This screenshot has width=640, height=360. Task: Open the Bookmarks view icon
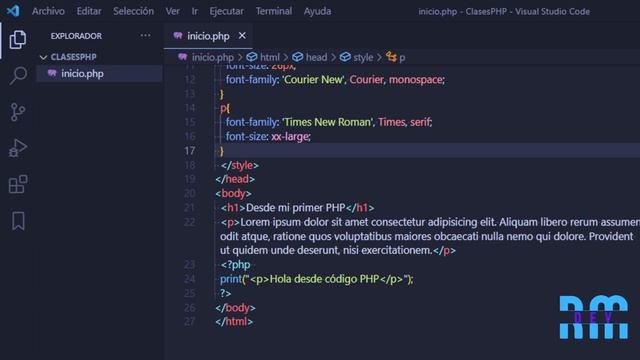click(x=18, y=221)
